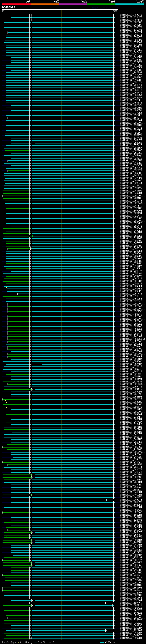Select hit label UniRef100_B9S8B5
The width and height of the screenshot is (146, 644).
(131, 77)
